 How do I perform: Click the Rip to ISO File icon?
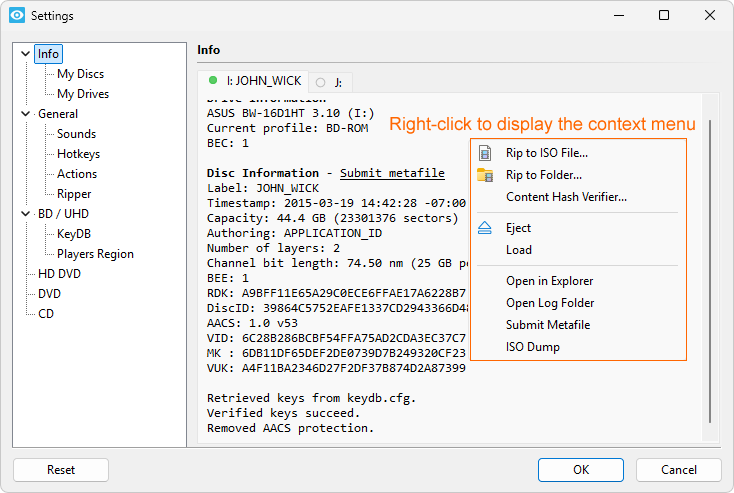485,153
